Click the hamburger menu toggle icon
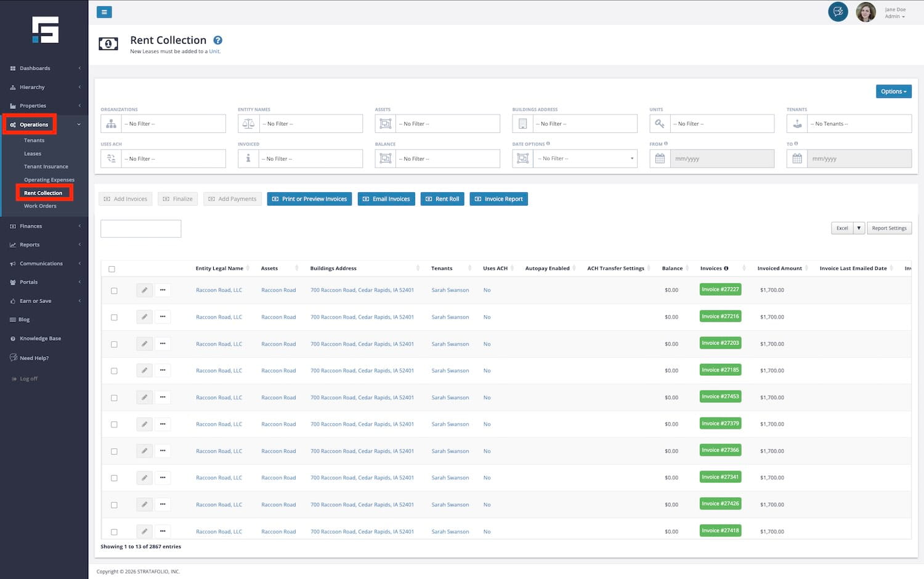Screen dimensions: 924x579 coord(104,12)
